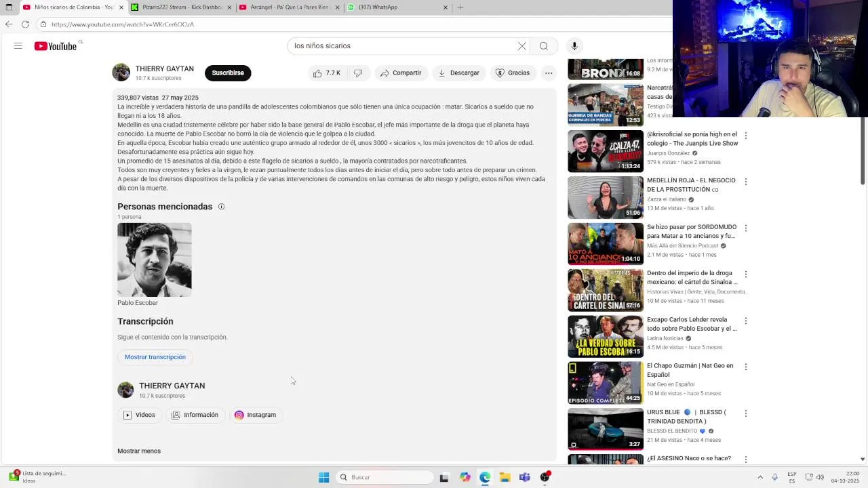This screenshot has height=488, width=868.
Task: Collapse the description with Mostrar menos
Action: (139, 451)
